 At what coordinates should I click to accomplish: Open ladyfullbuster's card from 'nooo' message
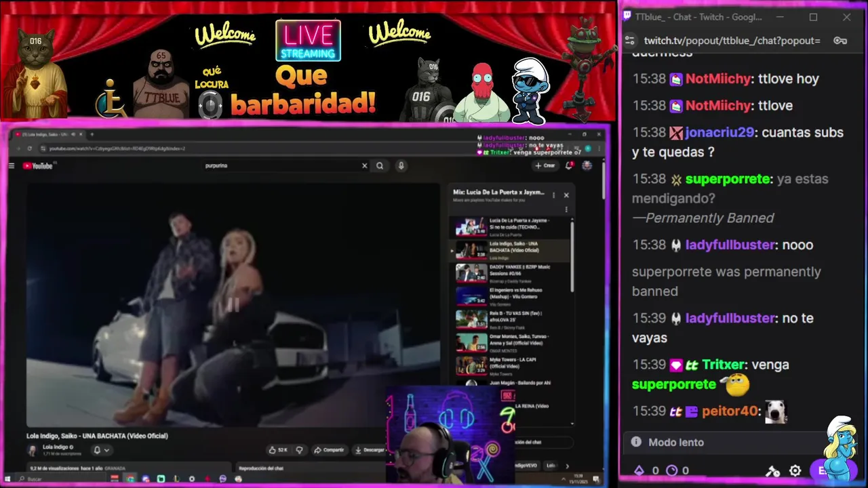point(730,245)
